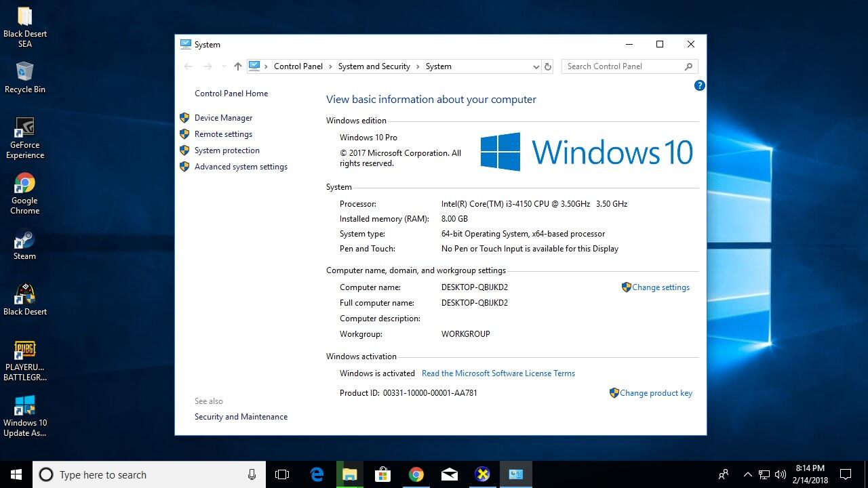868x488 pixels.
Task: Click the Up arrow to parent folder
Action: (x=237, y=66)
